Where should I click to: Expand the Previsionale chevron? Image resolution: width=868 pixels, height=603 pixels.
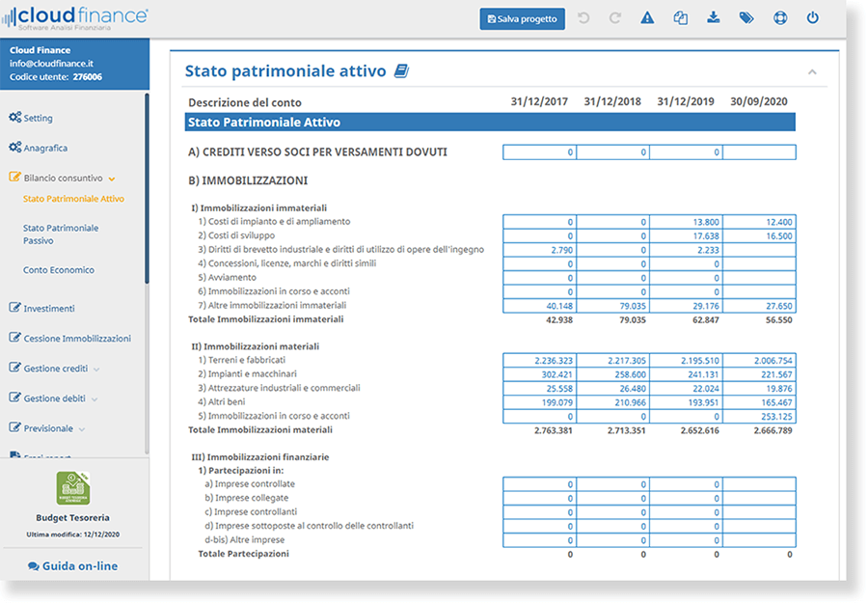click(x=82, y=429)
